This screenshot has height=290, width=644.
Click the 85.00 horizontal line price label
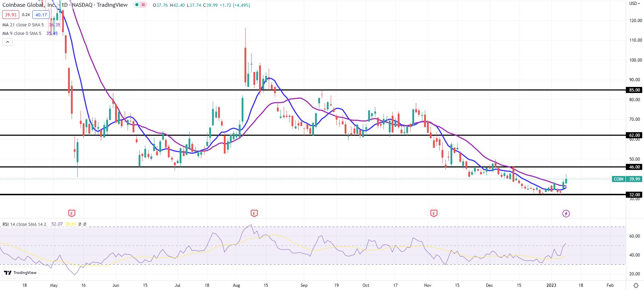coord(634,90)
